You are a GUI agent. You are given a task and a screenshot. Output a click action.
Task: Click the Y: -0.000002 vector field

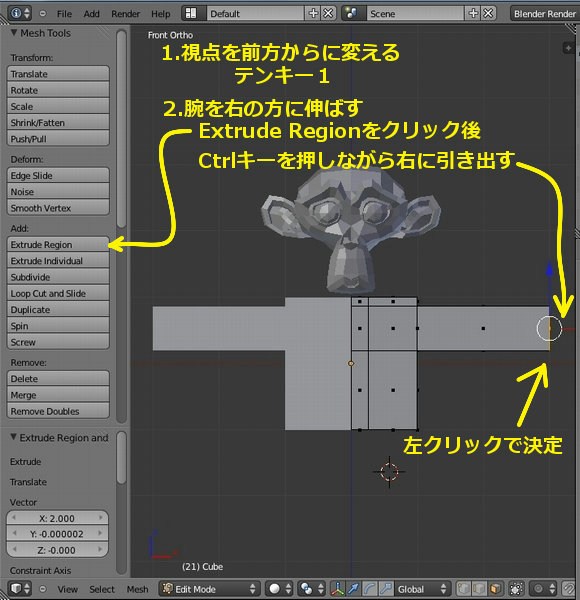(x=57, y=534)
